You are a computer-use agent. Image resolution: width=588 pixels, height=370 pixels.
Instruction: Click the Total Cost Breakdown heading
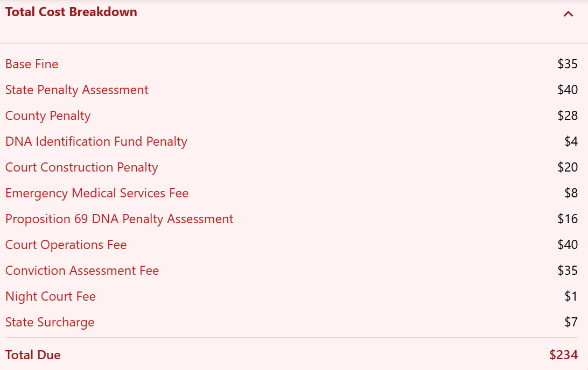71,12
